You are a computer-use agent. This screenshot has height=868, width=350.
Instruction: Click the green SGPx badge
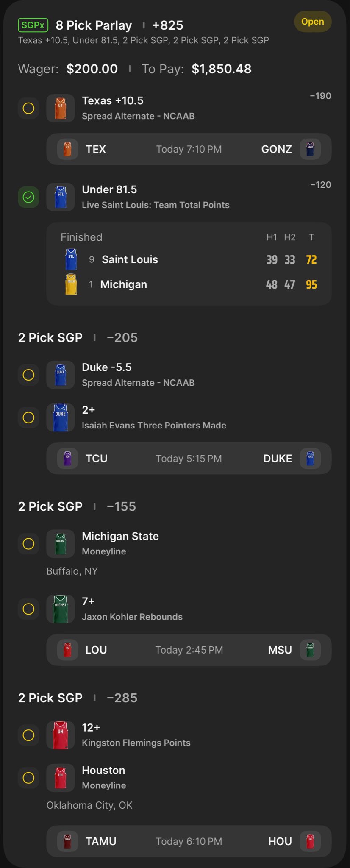click(33, 25)
